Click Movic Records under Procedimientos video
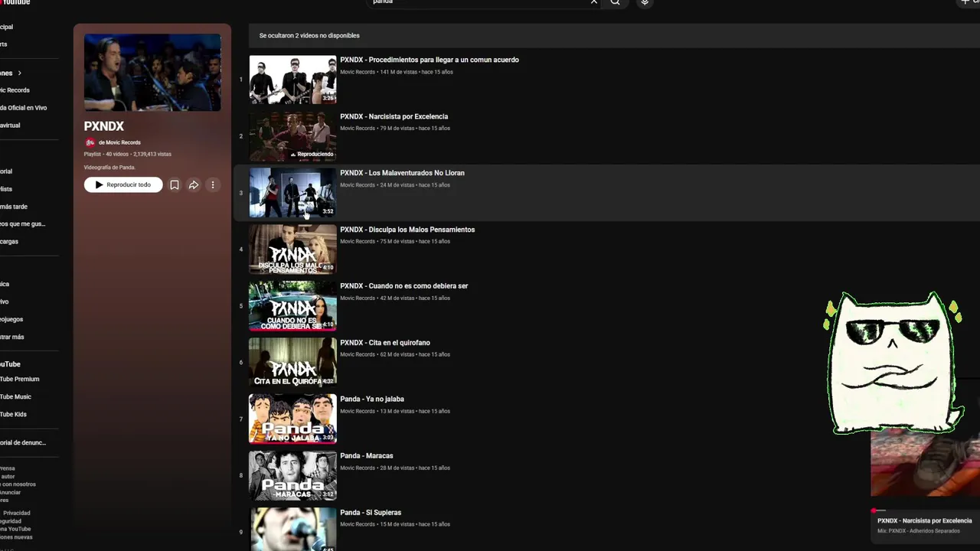Viewport: 980px width, 551px height. pos(358,72)
